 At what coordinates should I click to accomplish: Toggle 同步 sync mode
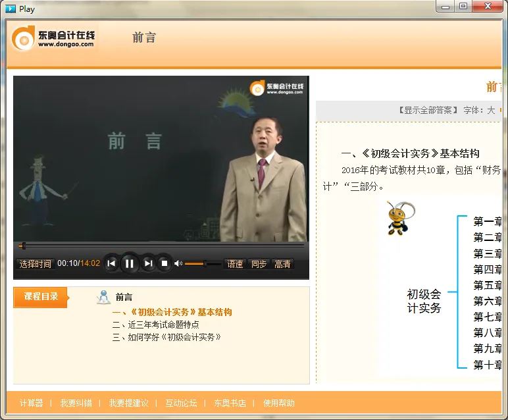point(259,264)
